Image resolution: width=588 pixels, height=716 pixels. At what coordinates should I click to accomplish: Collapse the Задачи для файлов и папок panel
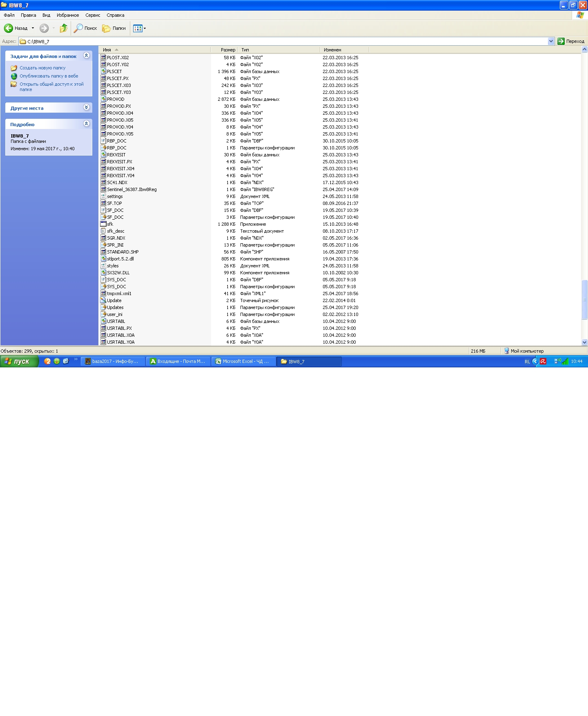86,56
